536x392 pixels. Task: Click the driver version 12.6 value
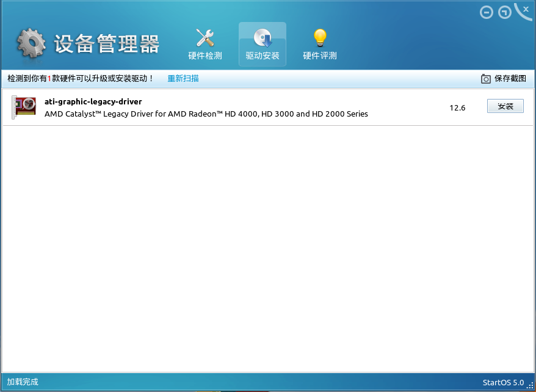457,108
